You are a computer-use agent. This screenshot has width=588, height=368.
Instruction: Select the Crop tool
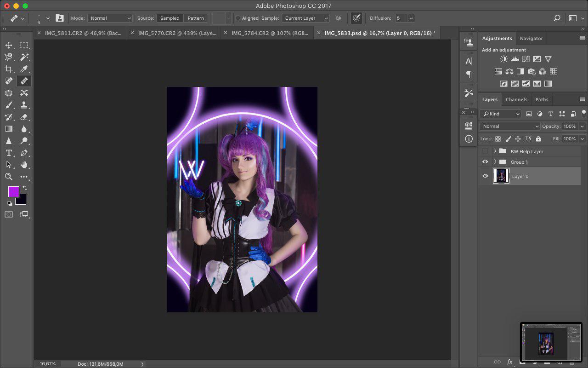tap(9, 69)
